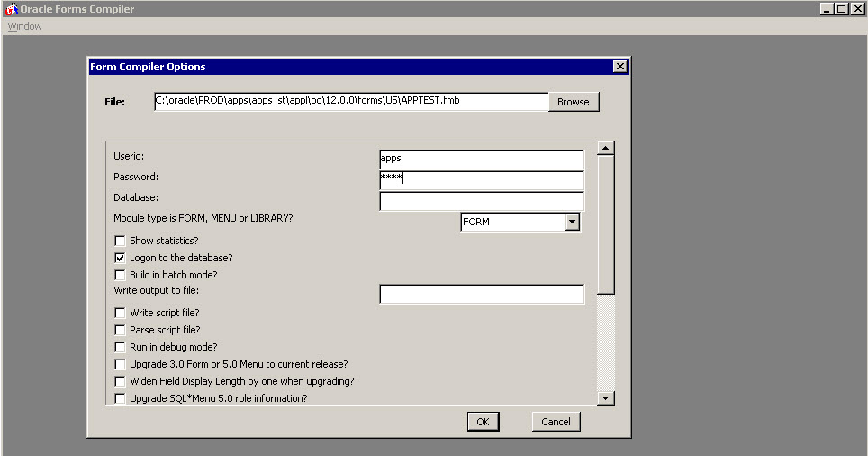The width and height of the screenshot is (868, 456).
Task: Click inside the Password field
Action: [x=482, y=180]
